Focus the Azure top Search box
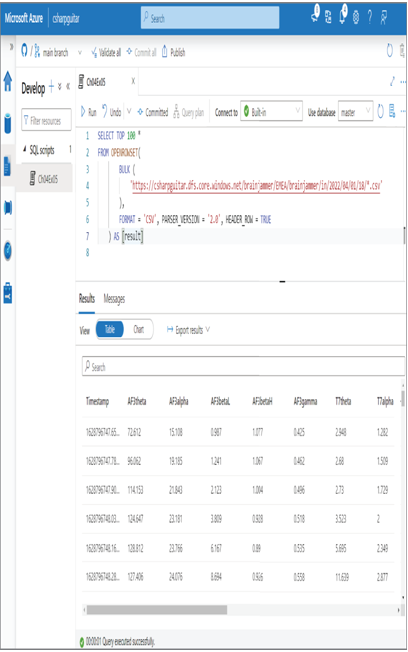 210,18
